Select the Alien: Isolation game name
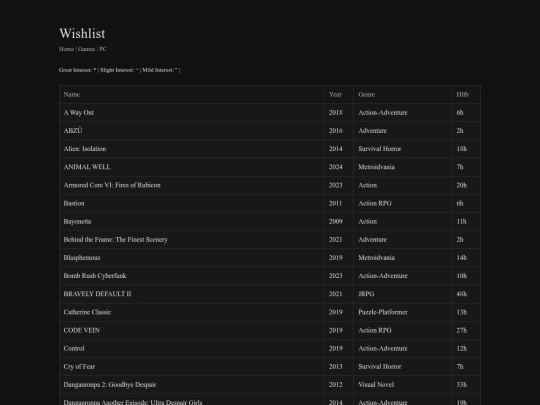 [x=85, y=149]
